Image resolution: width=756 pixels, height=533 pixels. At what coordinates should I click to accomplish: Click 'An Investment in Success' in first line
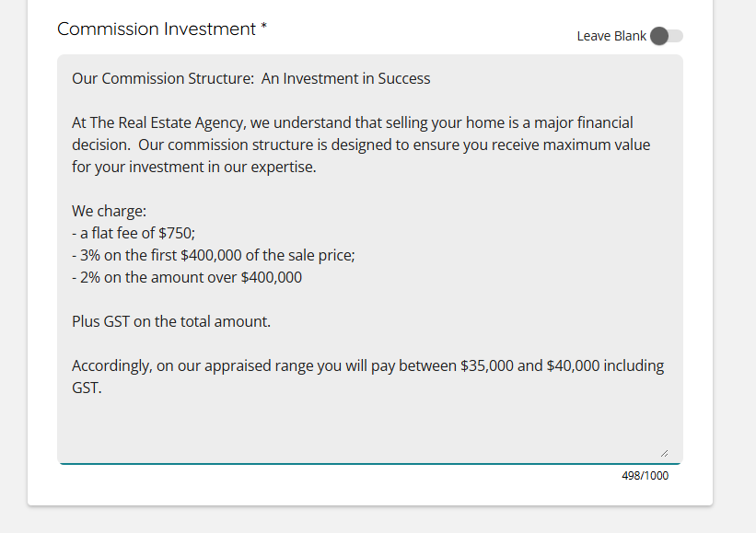pyautogui.click(x=345, y=78)
